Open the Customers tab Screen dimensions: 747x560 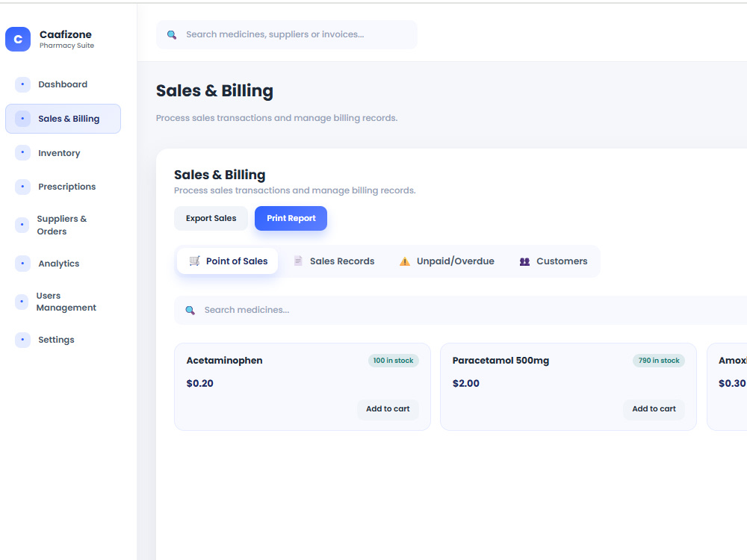pyautogui.click(x=554, y=261)
